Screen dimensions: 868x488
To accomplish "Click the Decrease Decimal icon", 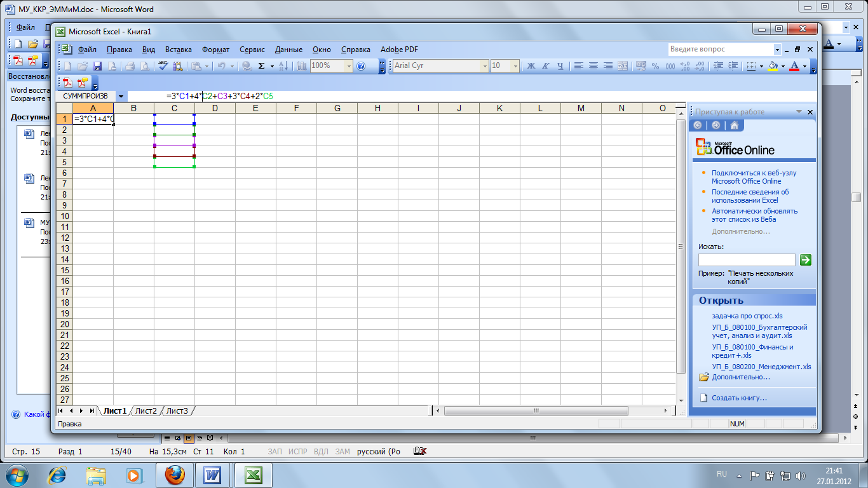I will coord(699,65).
